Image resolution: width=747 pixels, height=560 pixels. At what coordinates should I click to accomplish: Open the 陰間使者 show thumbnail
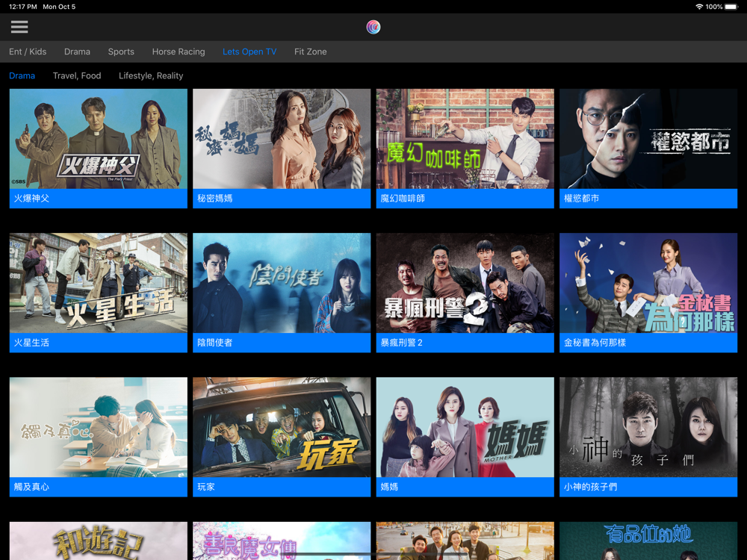pyautogui.click(x=282, y=283)
